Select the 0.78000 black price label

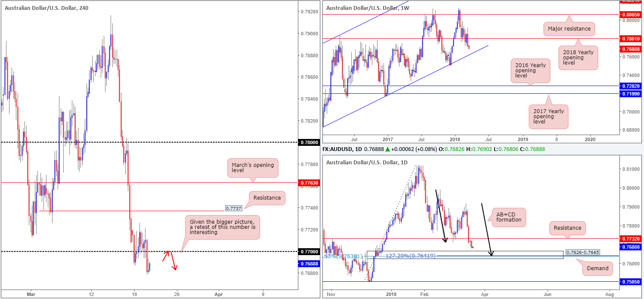pyautogui.click(x=310, y=142)
